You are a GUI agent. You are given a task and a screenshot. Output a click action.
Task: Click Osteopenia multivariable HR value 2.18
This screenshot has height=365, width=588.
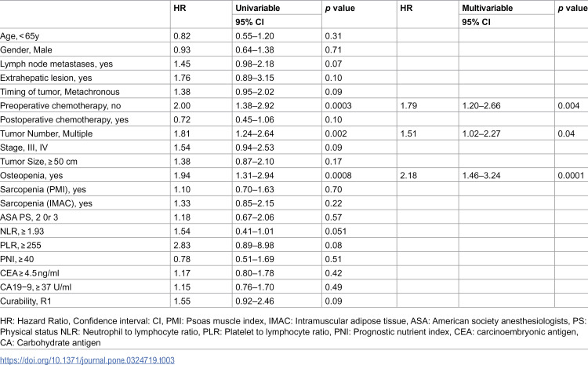(408, 175)
